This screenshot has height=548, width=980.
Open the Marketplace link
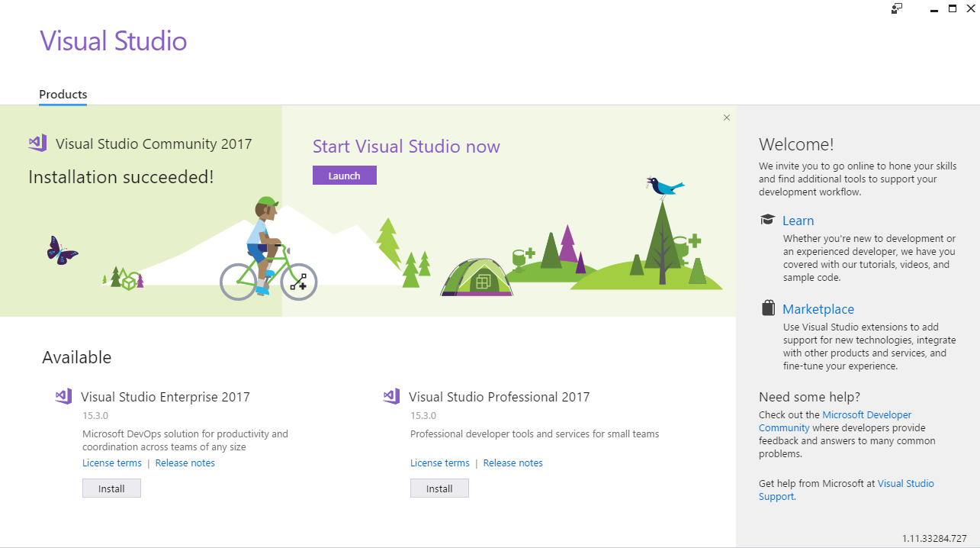[818, 309]
